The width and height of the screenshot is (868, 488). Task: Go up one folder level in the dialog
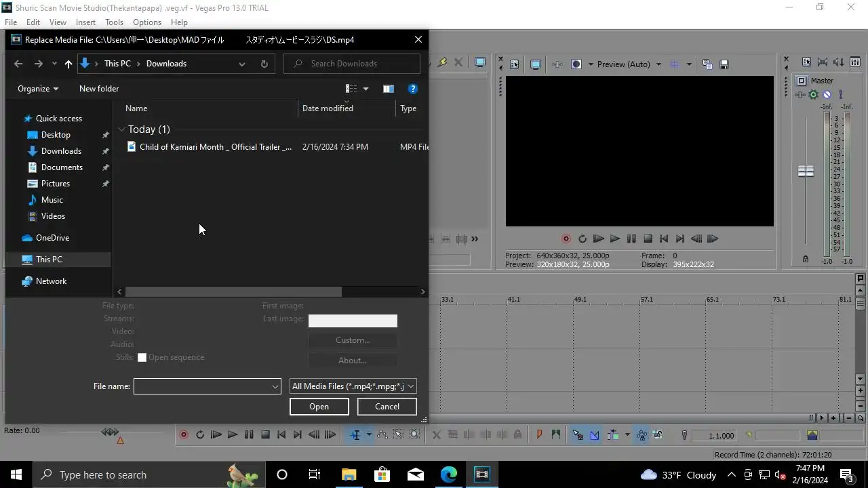click(68, 64)
